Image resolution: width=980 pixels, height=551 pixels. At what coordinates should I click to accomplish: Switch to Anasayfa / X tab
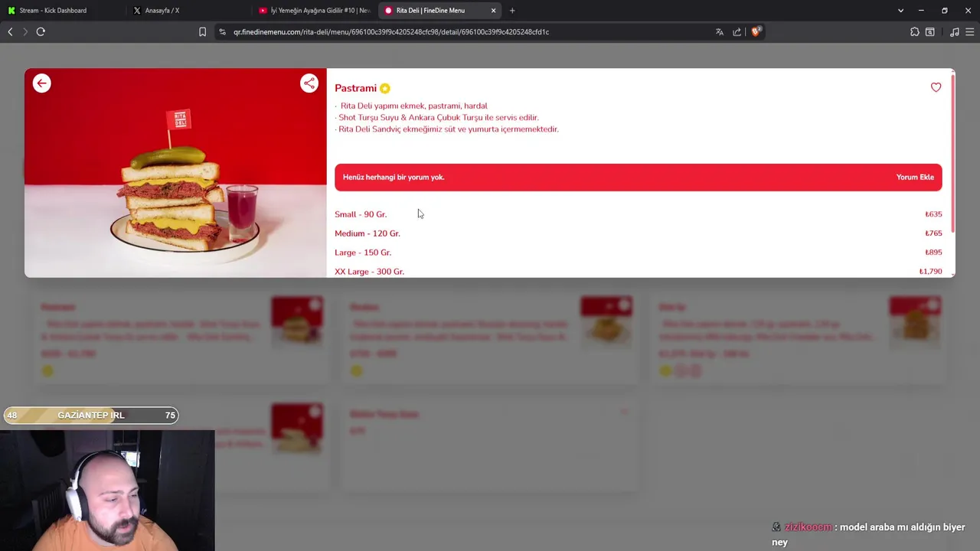[x=188, y=11]
